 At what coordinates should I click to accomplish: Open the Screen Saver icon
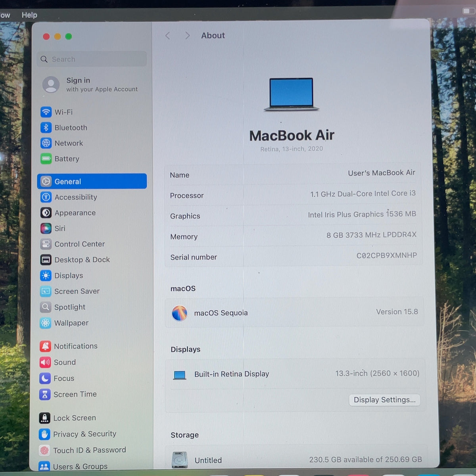(46, 291)
